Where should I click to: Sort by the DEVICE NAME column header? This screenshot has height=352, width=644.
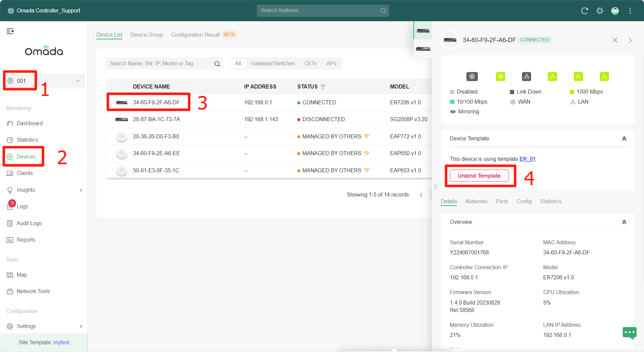click(151, 86)
